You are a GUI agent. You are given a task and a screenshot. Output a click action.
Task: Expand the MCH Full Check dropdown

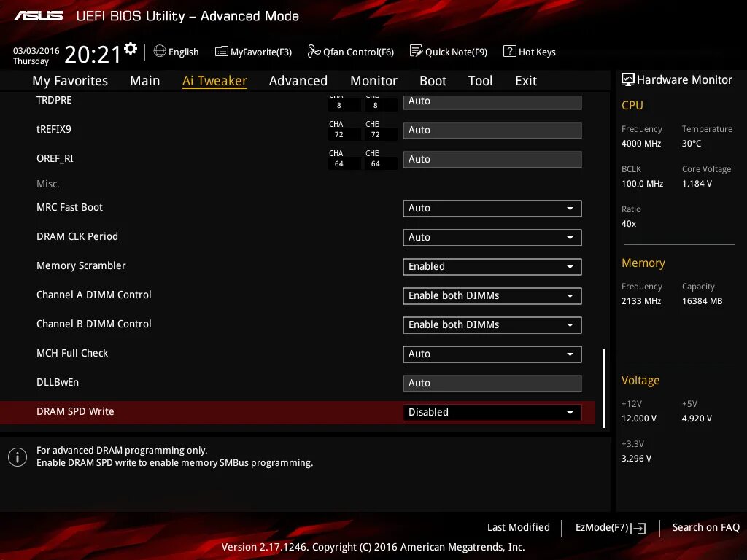pyautogui.click(x=492, y=354)
